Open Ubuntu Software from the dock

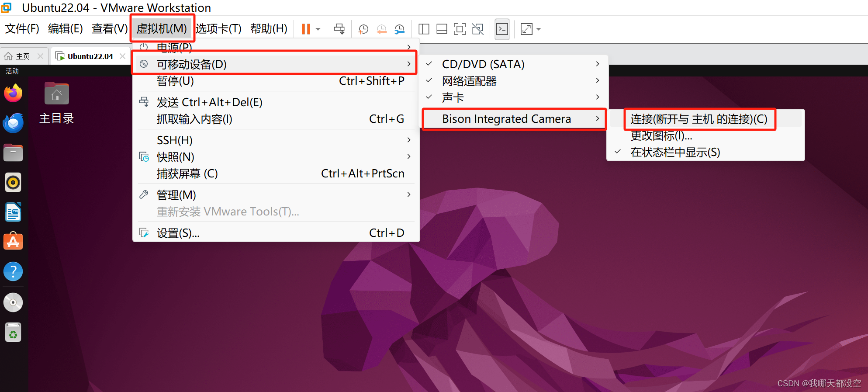click(13, 241)
